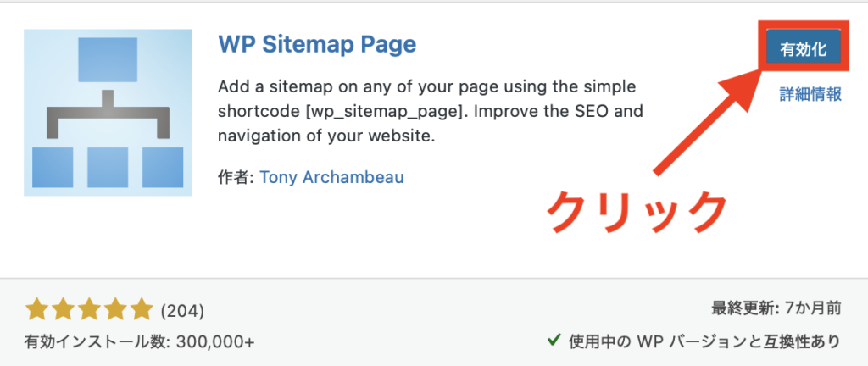Click the 有効インストール数 300,000+ text
This screenshot has height=366, width=868.
click(x=140, y=341)
